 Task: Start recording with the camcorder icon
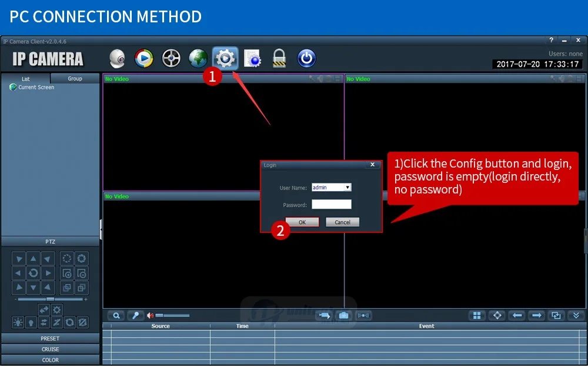[325, 316]
